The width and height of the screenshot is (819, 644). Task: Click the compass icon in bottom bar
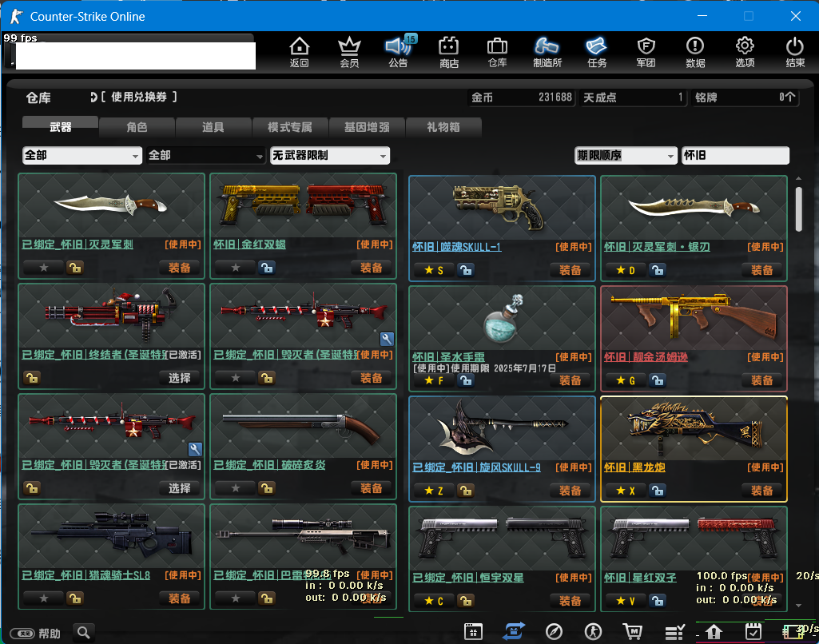554,632
